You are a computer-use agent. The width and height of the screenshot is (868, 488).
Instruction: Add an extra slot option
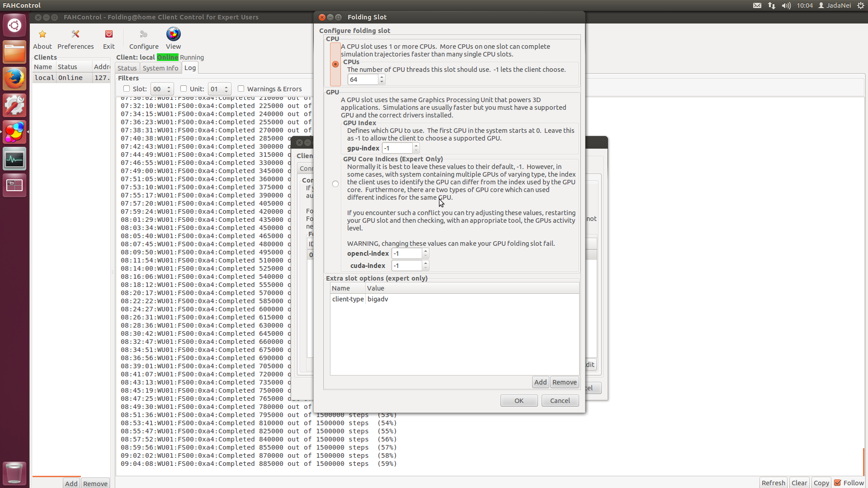540,382
